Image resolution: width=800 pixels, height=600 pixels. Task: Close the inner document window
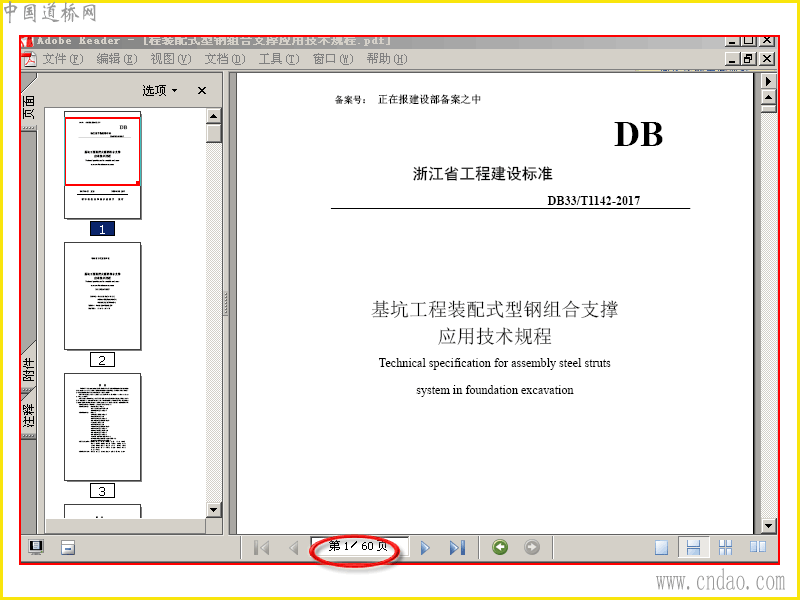(767, 59)
